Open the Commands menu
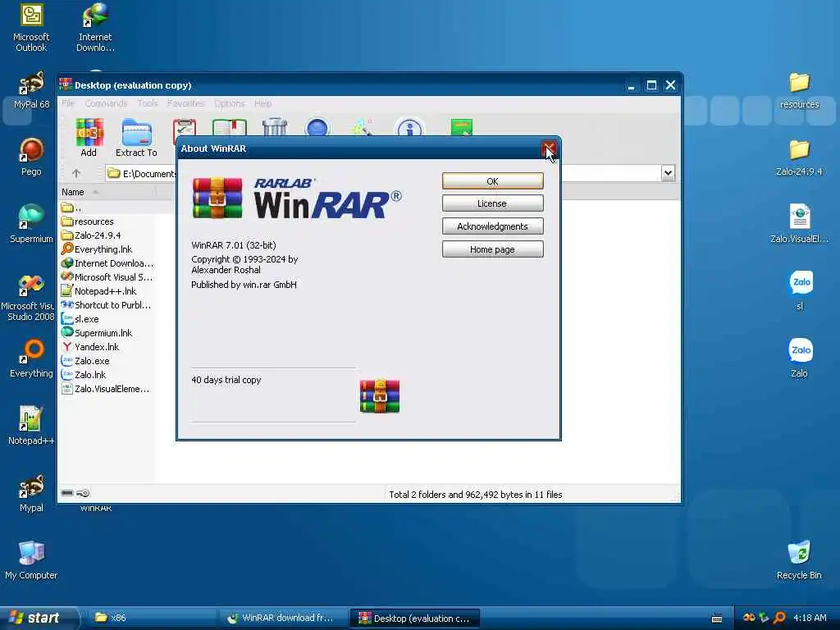The image size is (840, 630). [106, 103]
